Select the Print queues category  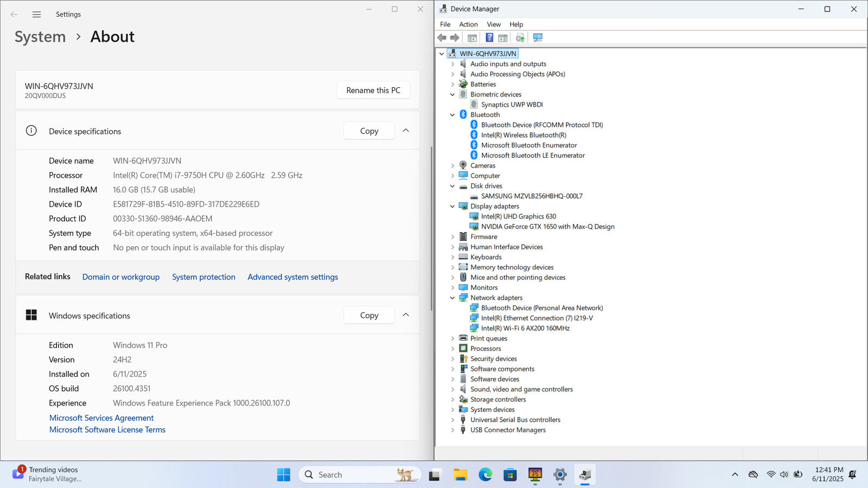pyautogui.click(x=489, y=339)
